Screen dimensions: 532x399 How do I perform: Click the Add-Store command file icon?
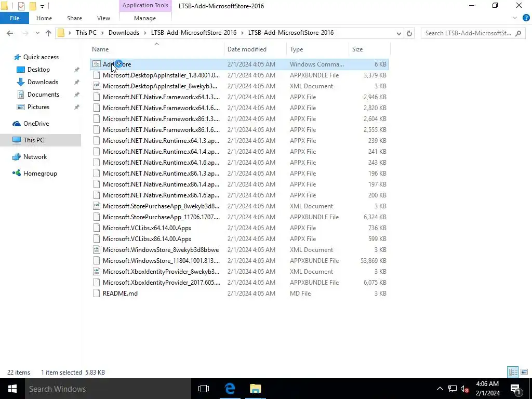click(97, 64)
